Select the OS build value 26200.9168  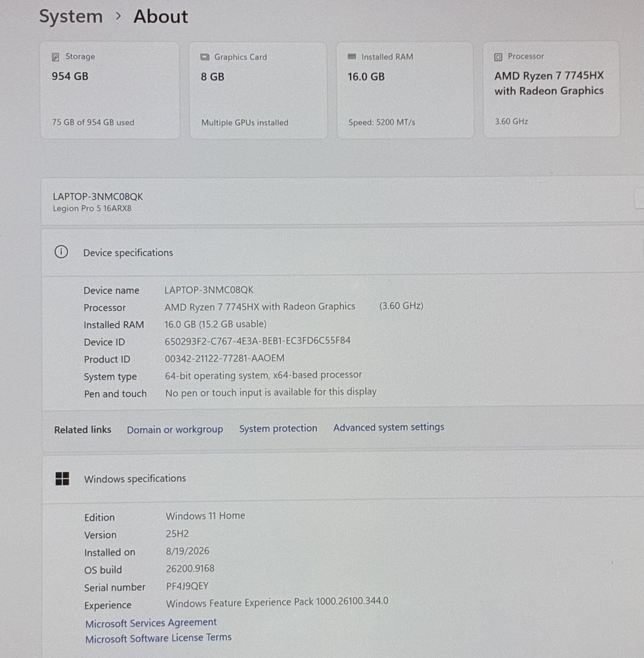click(190, 569)
